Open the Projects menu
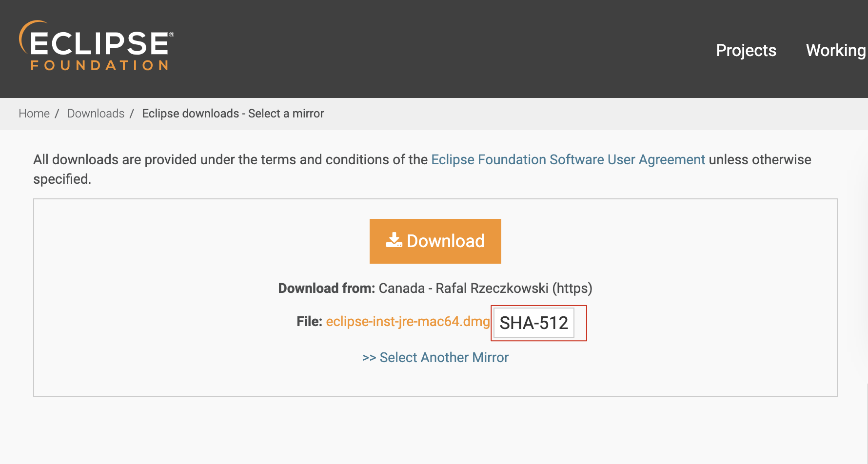This screenshot has height=464, width=868. point(746,50)
